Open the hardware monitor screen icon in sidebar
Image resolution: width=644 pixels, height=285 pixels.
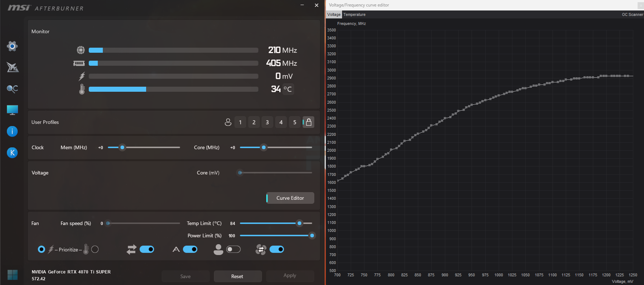(12, 110)
